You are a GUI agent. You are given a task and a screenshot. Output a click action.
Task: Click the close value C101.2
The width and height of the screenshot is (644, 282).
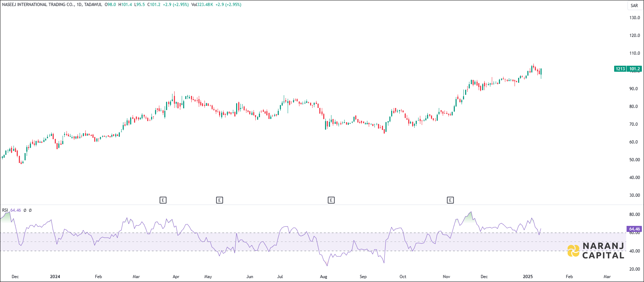154,5
